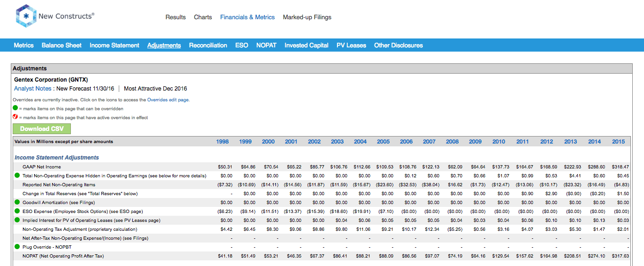Click Net After-Tax Non-Operating Expense row label

(85, 238)
